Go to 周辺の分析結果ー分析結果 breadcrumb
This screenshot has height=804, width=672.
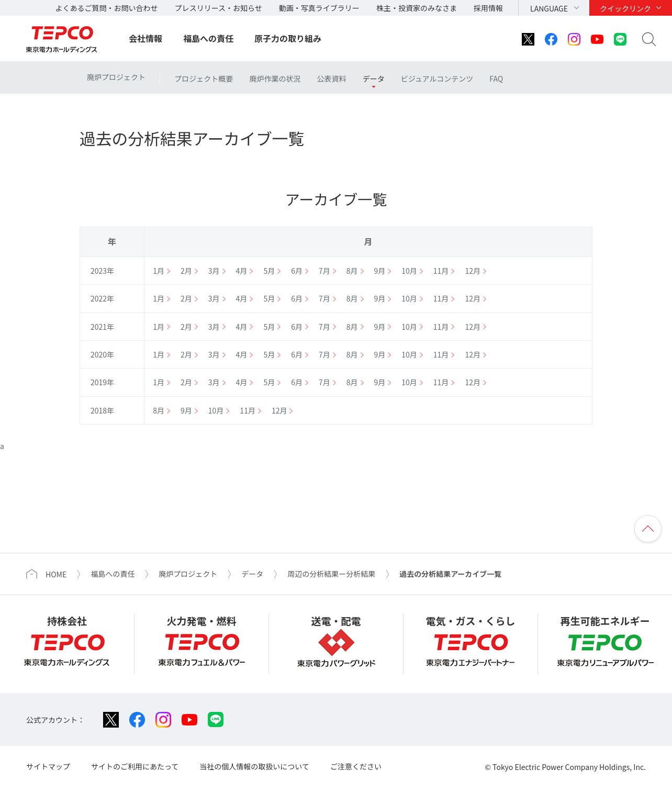(331, 574)
